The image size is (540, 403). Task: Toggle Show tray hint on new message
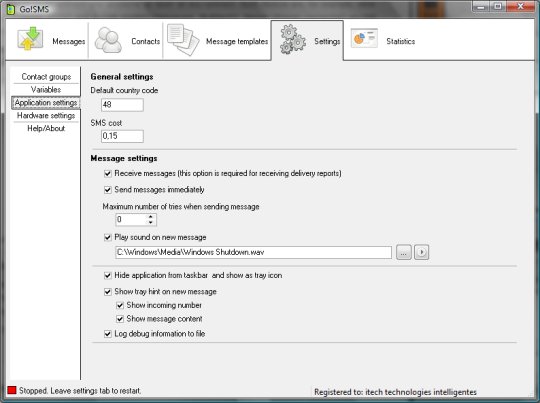point(108,292)
